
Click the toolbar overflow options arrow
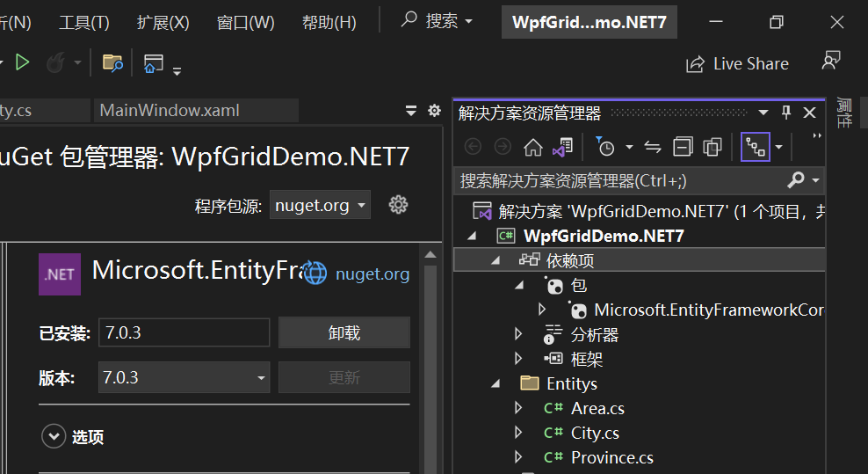click(177, 71)
